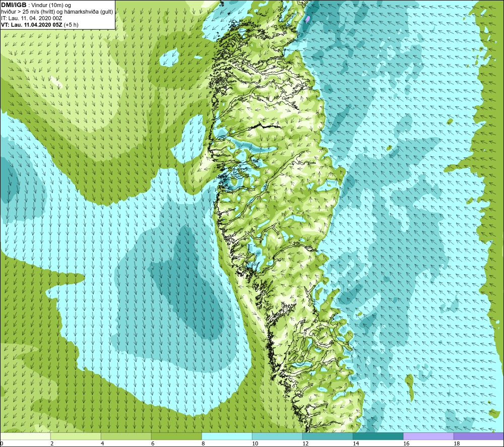Image resolution: width=504 pixels, height=447 pixels.
Task: Click the legend scale label "10"
Action: [255, 444]
